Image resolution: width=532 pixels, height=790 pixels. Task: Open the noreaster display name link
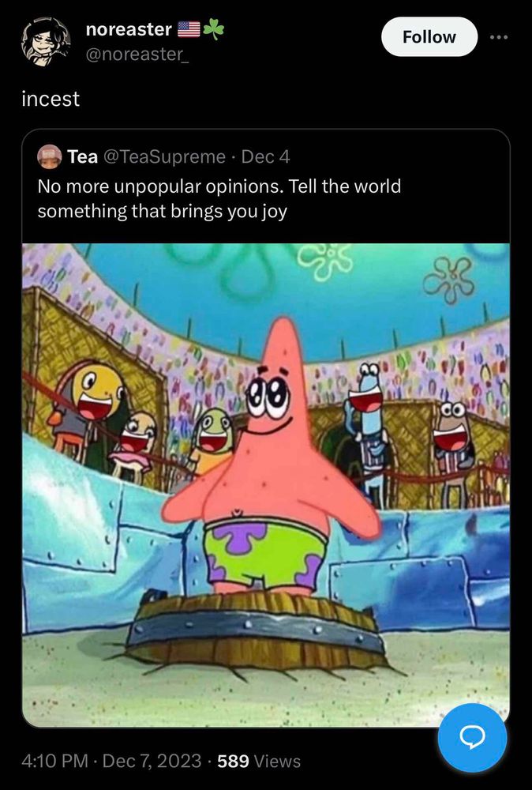[x=129, y=29]
